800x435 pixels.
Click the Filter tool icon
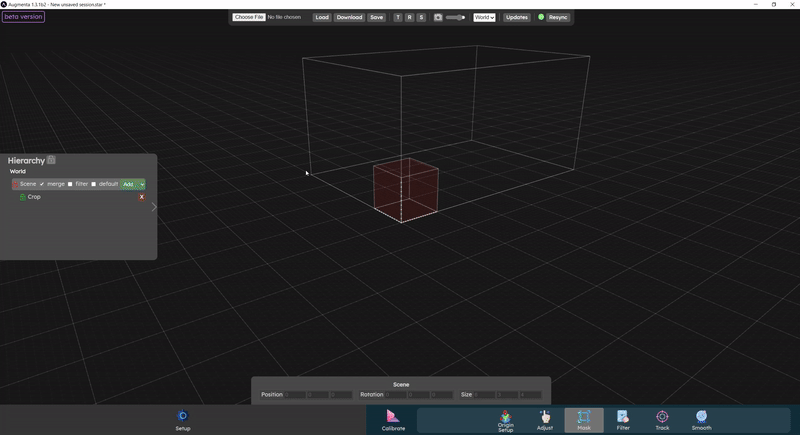623,417
